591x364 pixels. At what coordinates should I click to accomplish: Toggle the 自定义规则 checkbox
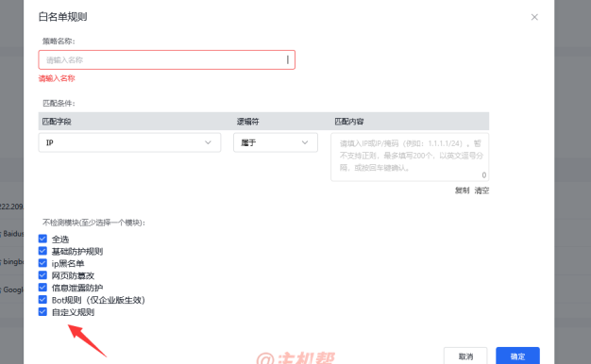(x=42, y=312)
